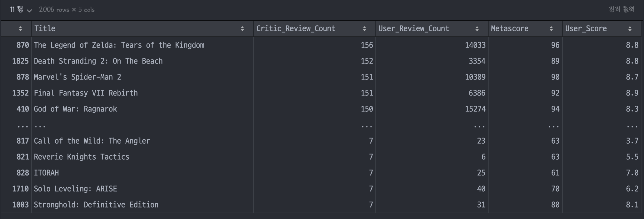The width and height of the screenshot is (644, 219).
Task: Open the rows-per-page dropdown showing 11 행
Action: coord(21,10)
